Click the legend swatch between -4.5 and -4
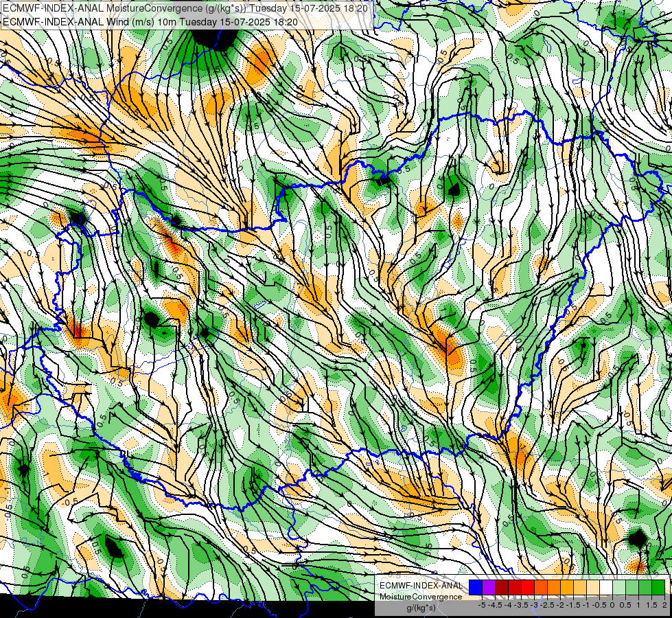This screenshot has width=672, height=618. (502, 588)
